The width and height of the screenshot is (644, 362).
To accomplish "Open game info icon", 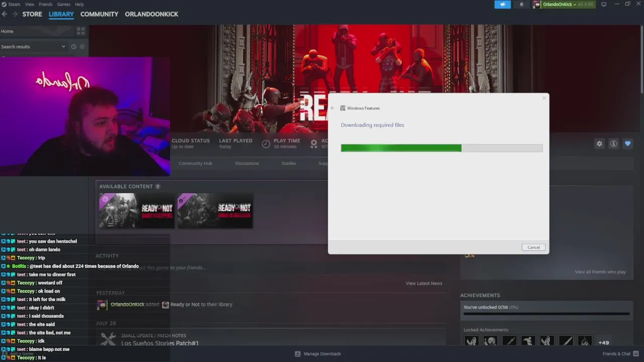I will pos(613,144).
